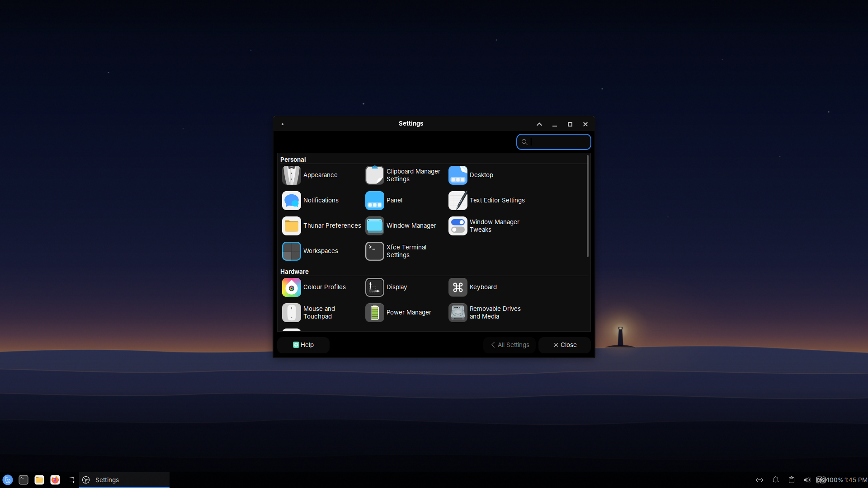Open Desktop settings icon
The height and width of the screenshot is (488, 868).
458,175
